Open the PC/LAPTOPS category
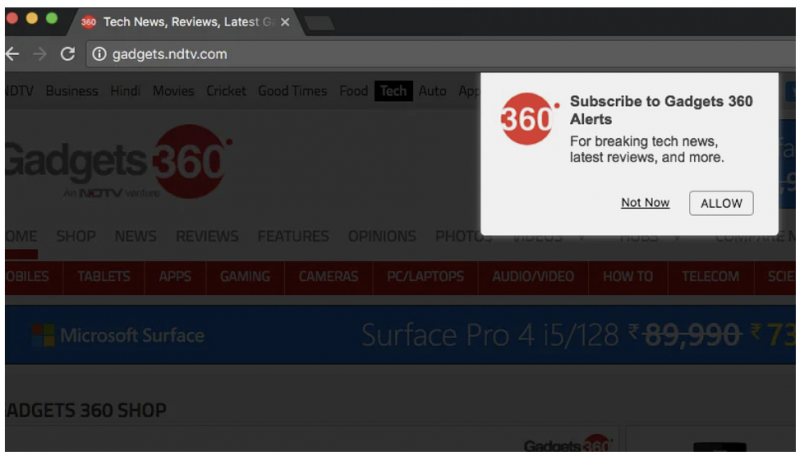The height and width of the screenshot is (456, 800). point(426,276)
